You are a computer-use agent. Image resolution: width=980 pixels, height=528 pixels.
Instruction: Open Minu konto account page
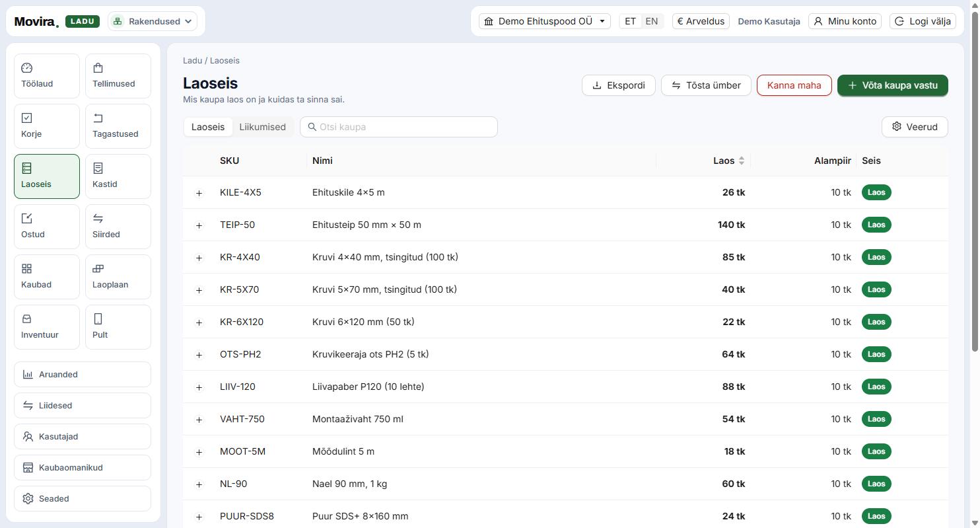pos(845,21)
